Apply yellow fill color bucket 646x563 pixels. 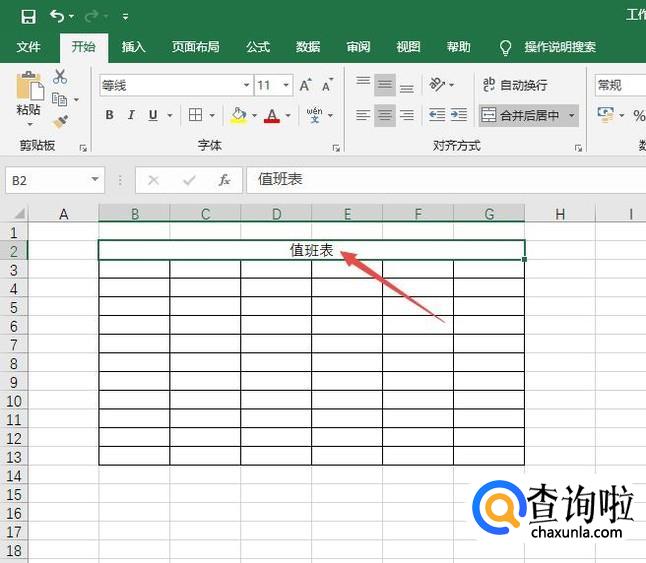(239, 115)
